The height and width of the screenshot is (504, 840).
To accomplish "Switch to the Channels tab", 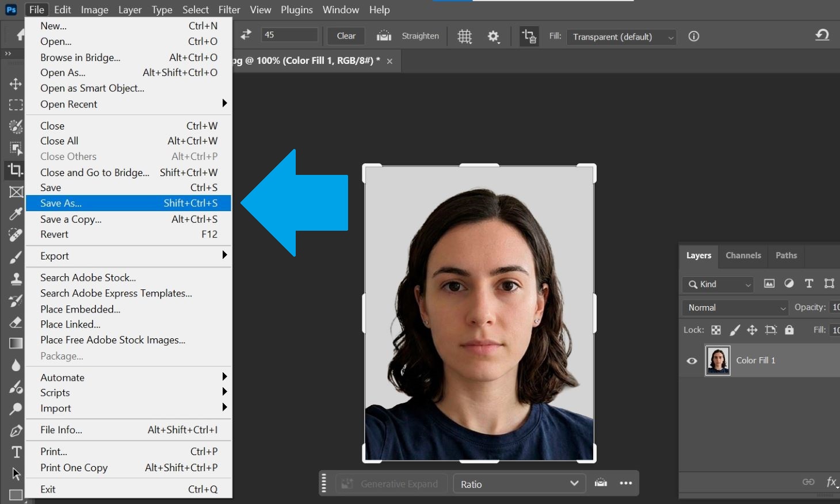I will 743,255.
